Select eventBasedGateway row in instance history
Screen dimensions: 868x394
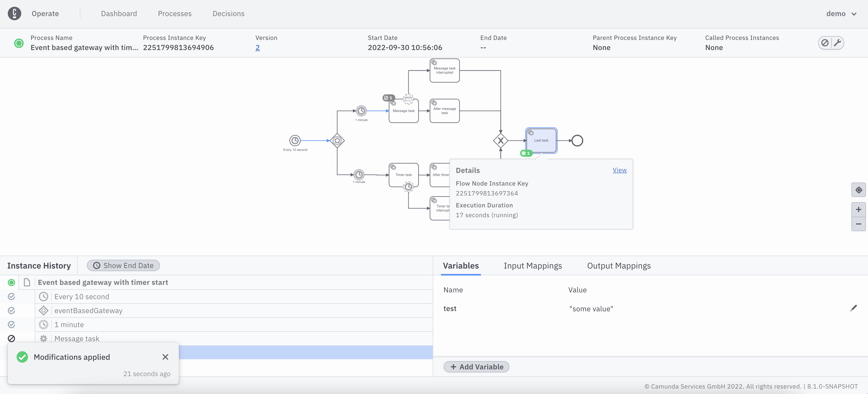[88, 311]
